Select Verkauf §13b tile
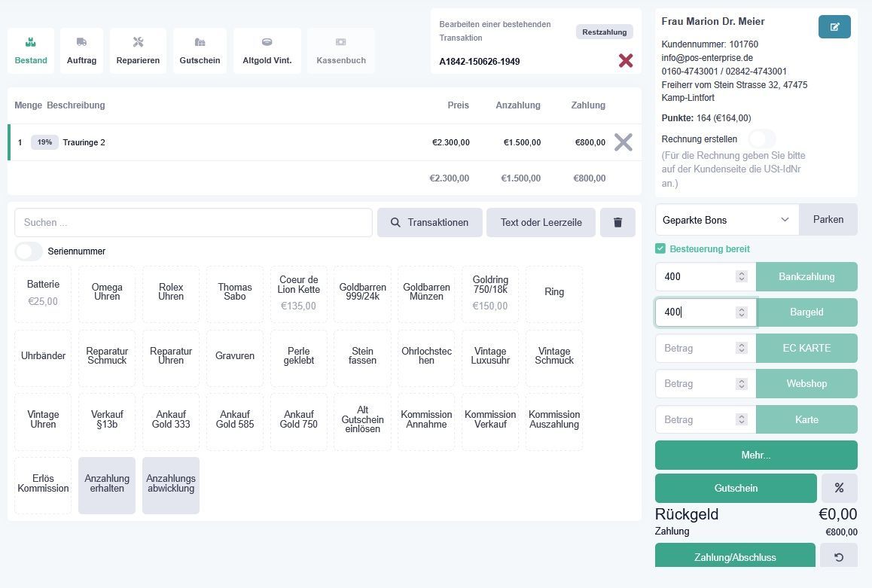This screenshot has width=872, height=588. [x=107, y=422]
